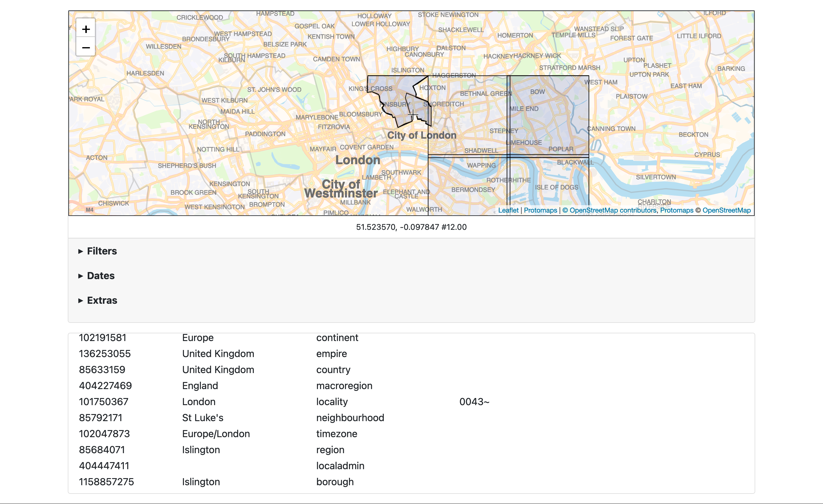Click the London locality row

[x=199, y=402]
